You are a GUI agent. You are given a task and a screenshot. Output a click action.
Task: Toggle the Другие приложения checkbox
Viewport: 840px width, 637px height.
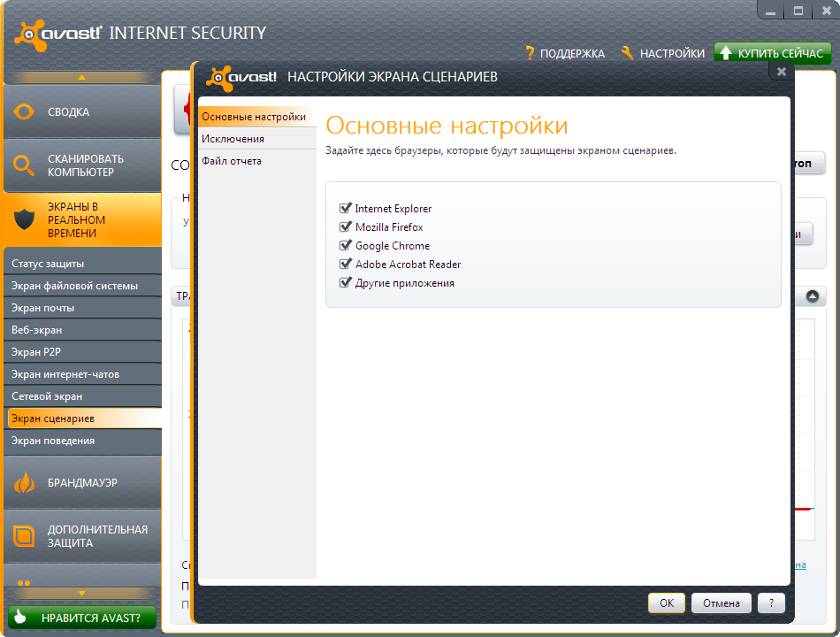pyautogui.click(x=346, y=282)
